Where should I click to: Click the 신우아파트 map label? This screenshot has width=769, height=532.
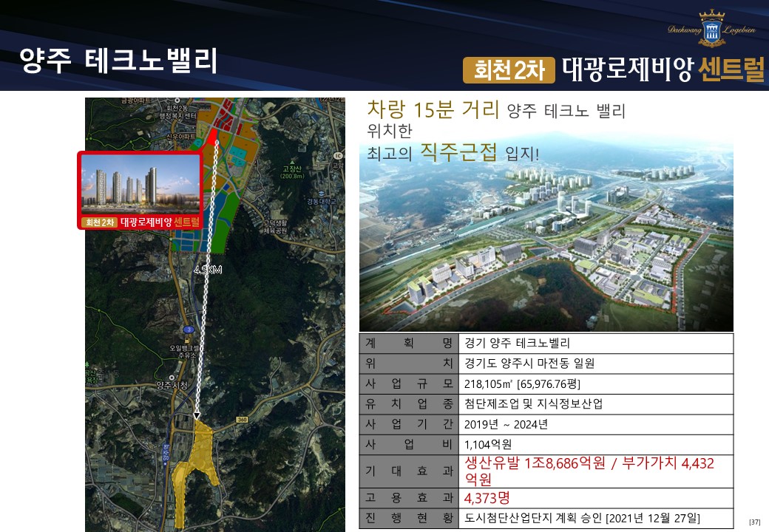coord(181,137)
